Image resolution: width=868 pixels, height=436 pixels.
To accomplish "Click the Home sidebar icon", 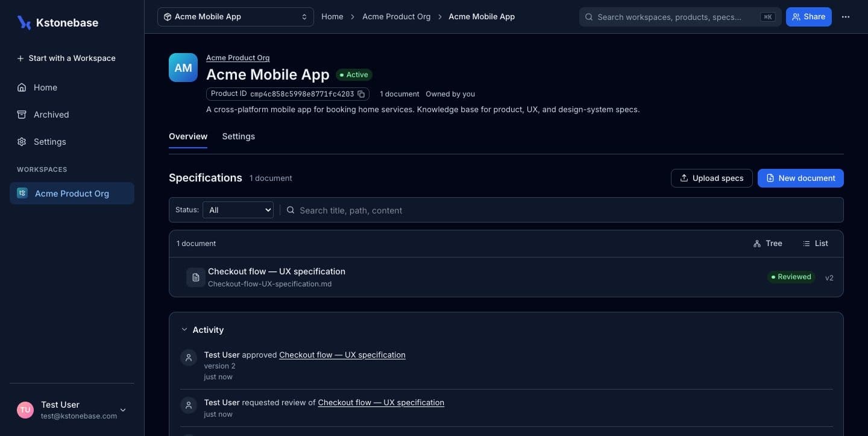I will pos(22,87).
